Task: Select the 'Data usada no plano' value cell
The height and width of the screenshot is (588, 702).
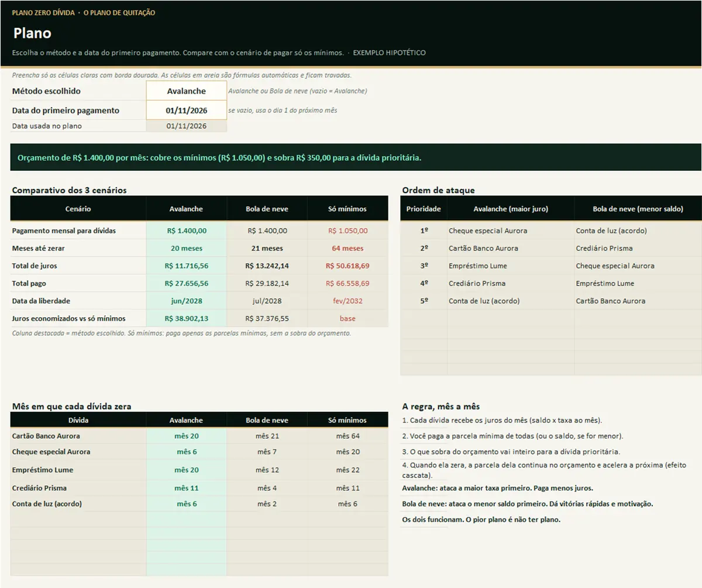Action: [186, 126]
